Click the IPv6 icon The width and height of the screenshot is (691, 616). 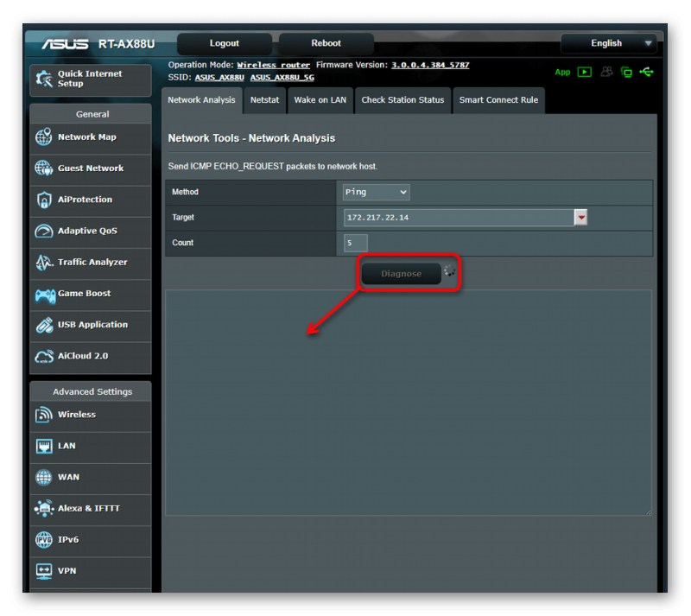44,540
